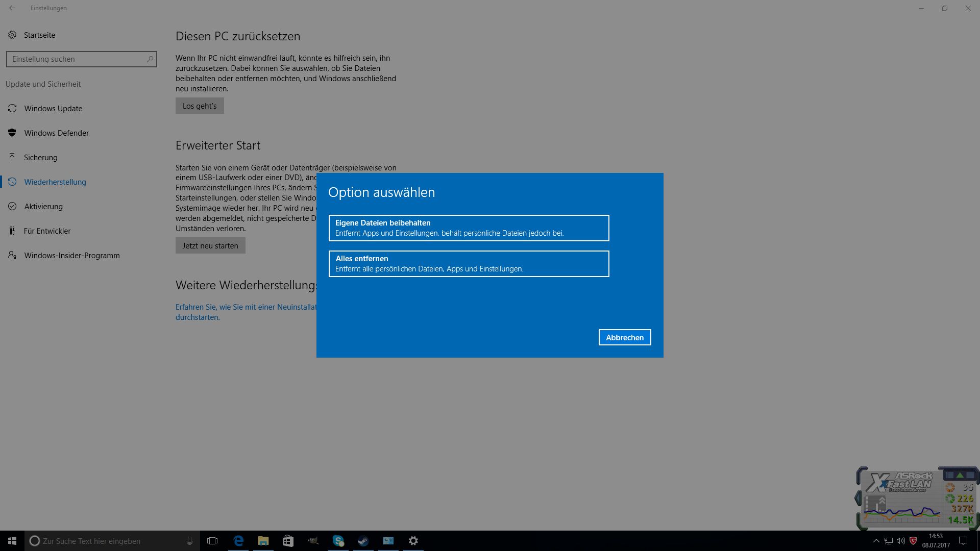This screenshot has height=551, width=980.
Task: Click green triangle on XFast LAN widget
Action: (x=960, y=475)
